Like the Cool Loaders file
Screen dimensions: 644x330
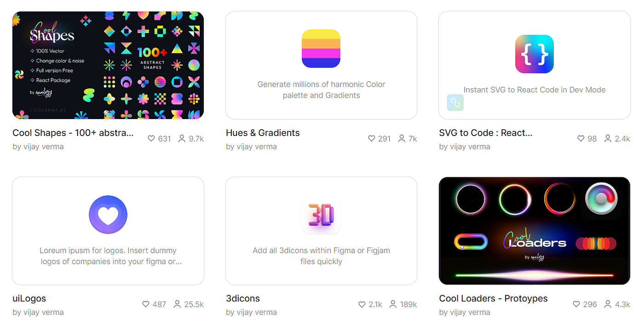576,304
